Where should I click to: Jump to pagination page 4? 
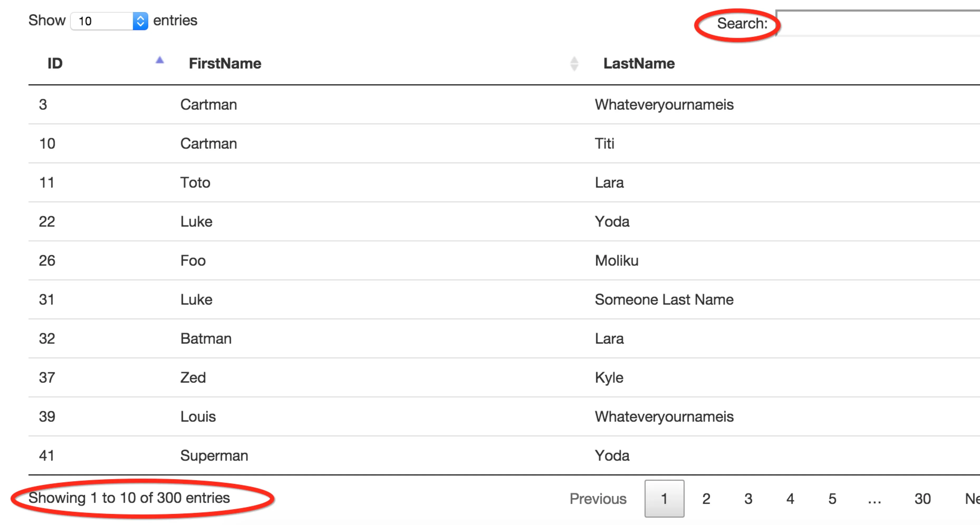pos(790,498)
